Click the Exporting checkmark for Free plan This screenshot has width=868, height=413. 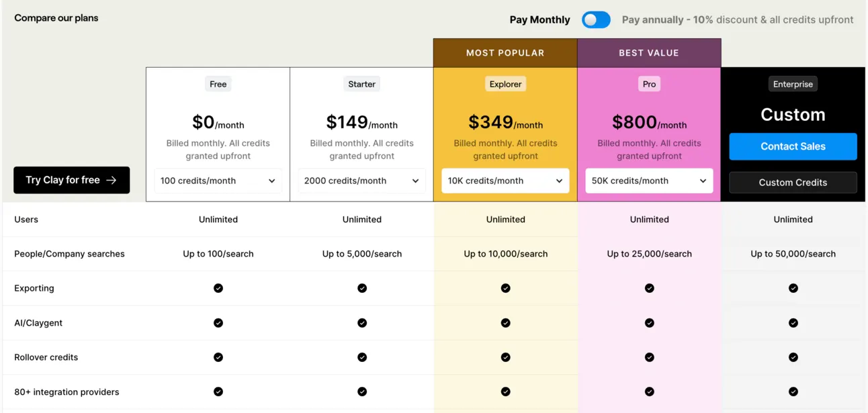[218, 288]
